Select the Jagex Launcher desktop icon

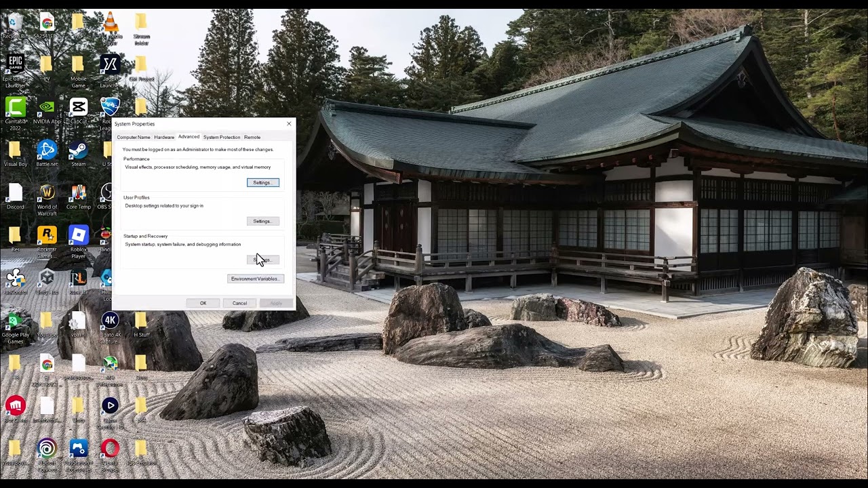tap(110, 70)
